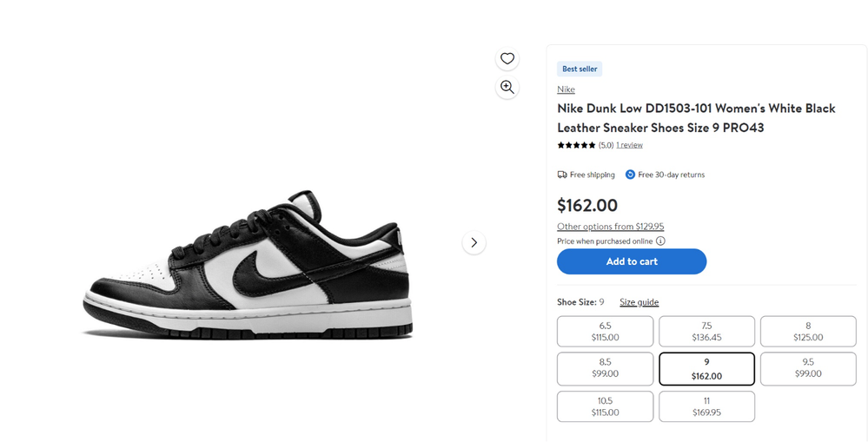
Task: Show next product image with arrow
Action: click(x=474, y=242)
